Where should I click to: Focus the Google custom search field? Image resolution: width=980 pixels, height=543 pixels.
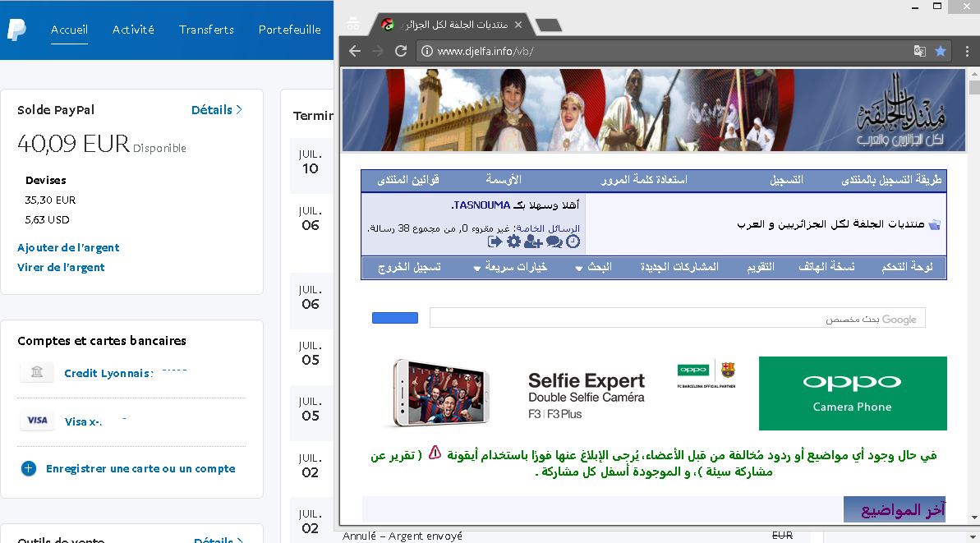(x=678, y=318)
